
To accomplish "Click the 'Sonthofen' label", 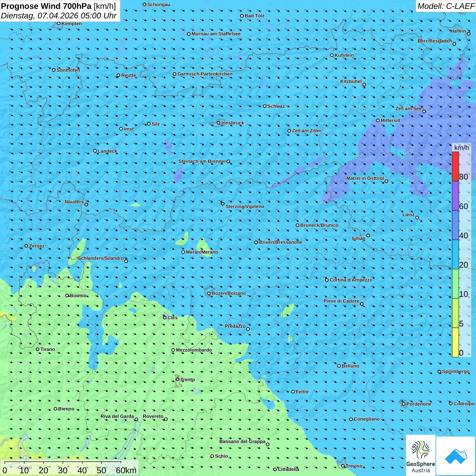I will pyautogui.click(x=68, y=70).
